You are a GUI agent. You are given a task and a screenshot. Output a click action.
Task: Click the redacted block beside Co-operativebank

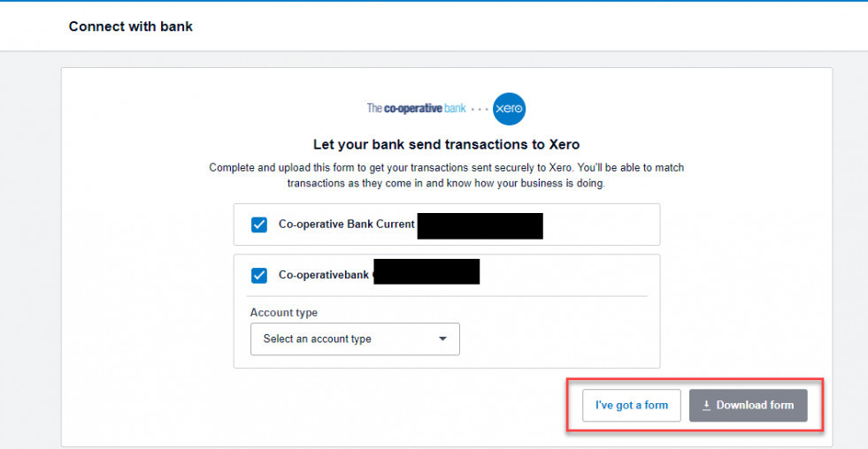(x=426, y=271)
